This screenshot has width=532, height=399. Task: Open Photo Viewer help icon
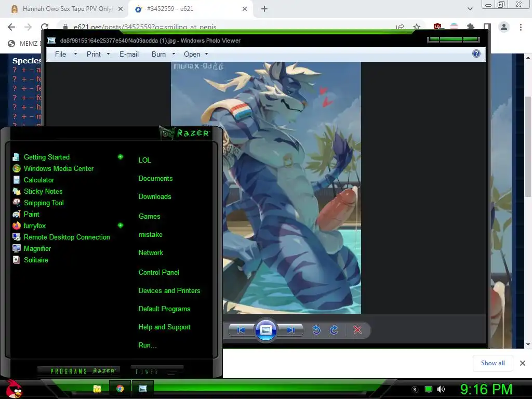[x=476, y=54]
